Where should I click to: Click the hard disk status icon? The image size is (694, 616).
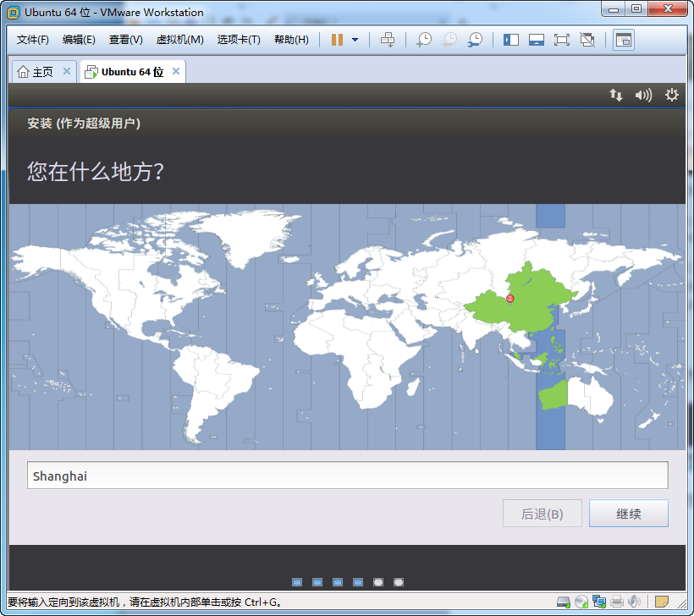[564, 602]
